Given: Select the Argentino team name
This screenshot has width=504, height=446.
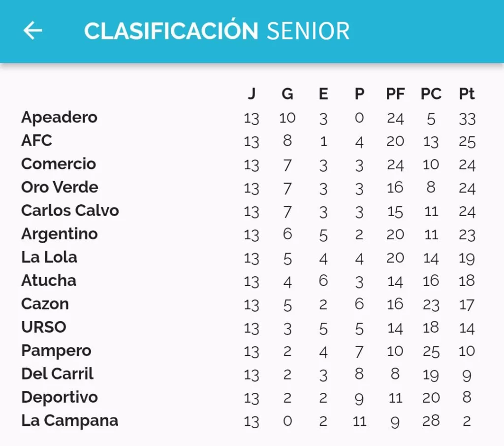Looking at the screenshot, I should (60, 234).
